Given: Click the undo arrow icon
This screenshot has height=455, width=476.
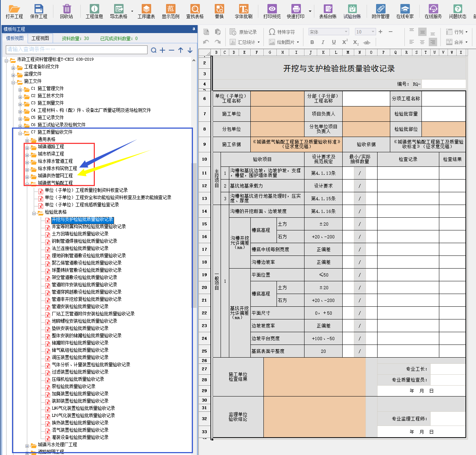Looking at the screenshot, I should (x=206, y=42).
